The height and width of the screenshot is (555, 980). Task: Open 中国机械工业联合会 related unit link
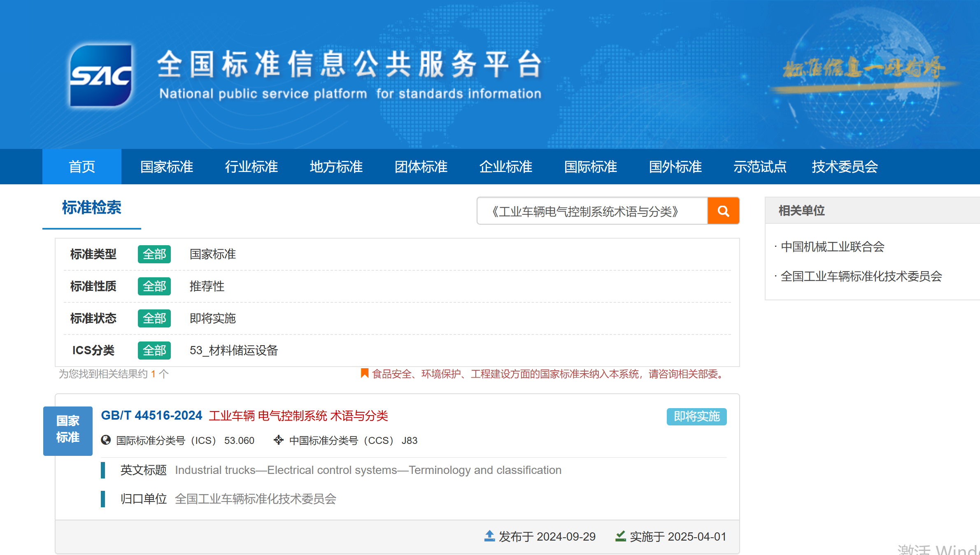tap(832, 247)
